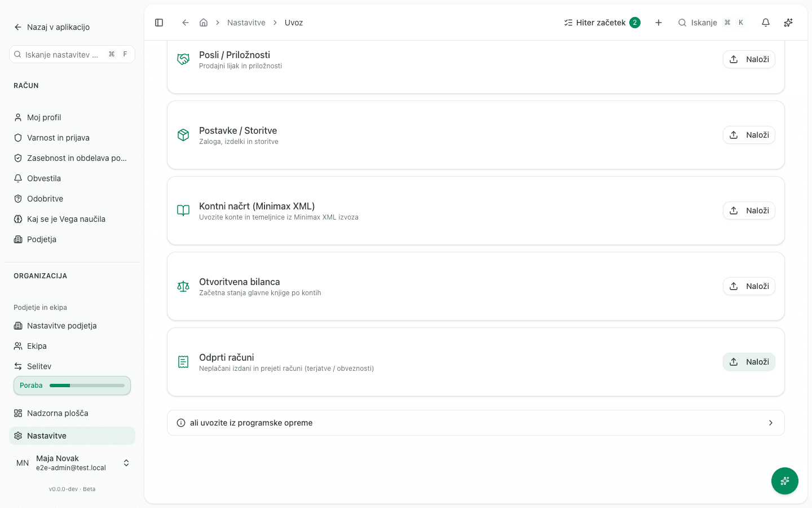Go back with the arrow icon in breadcrumb bar

coord(185,23)
